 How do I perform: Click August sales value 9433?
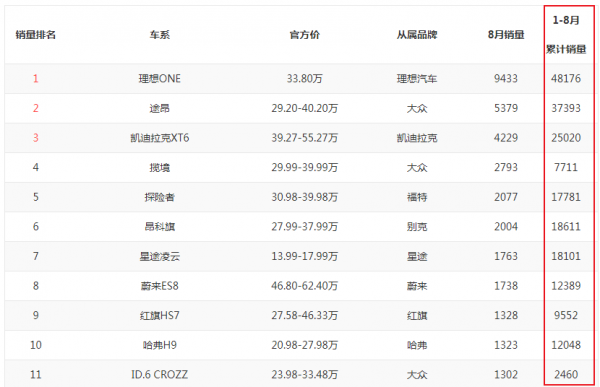point(506,78)
